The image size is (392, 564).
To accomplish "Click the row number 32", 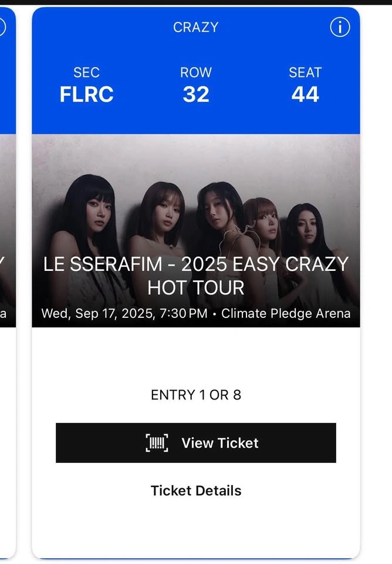I will click(x=195, y=94).
